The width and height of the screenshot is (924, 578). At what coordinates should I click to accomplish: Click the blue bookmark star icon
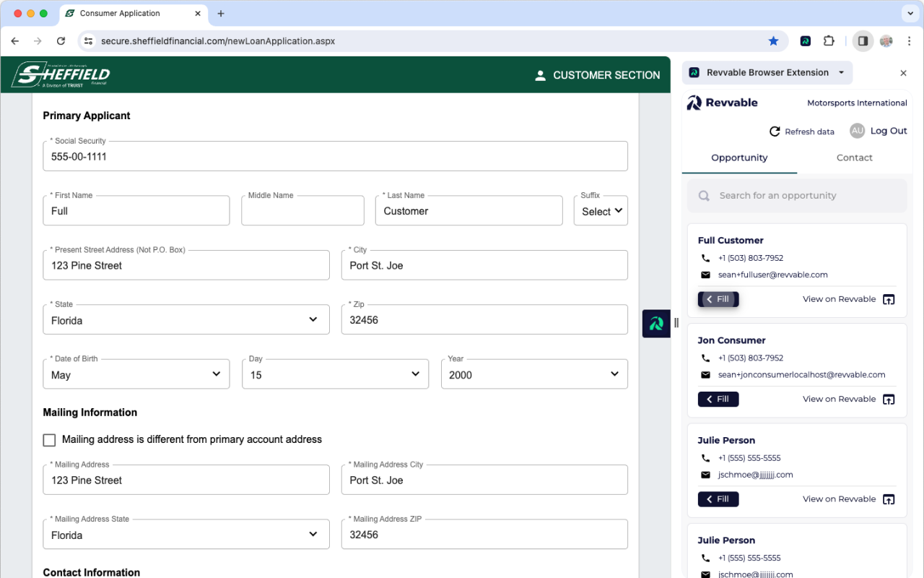tap(773, 41)
